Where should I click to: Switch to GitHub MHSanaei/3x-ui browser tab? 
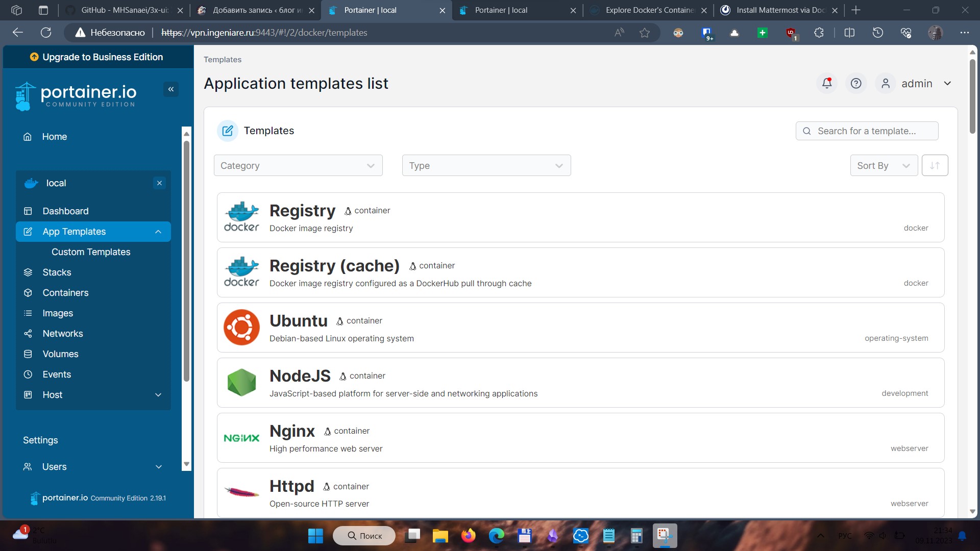pos(124,10)
